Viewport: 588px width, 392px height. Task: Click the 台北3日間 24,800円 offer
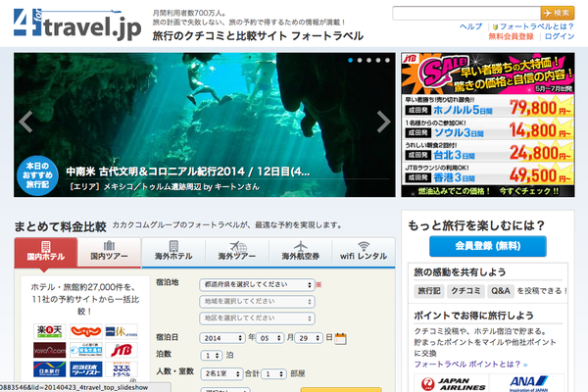click(x=487, y=151)
